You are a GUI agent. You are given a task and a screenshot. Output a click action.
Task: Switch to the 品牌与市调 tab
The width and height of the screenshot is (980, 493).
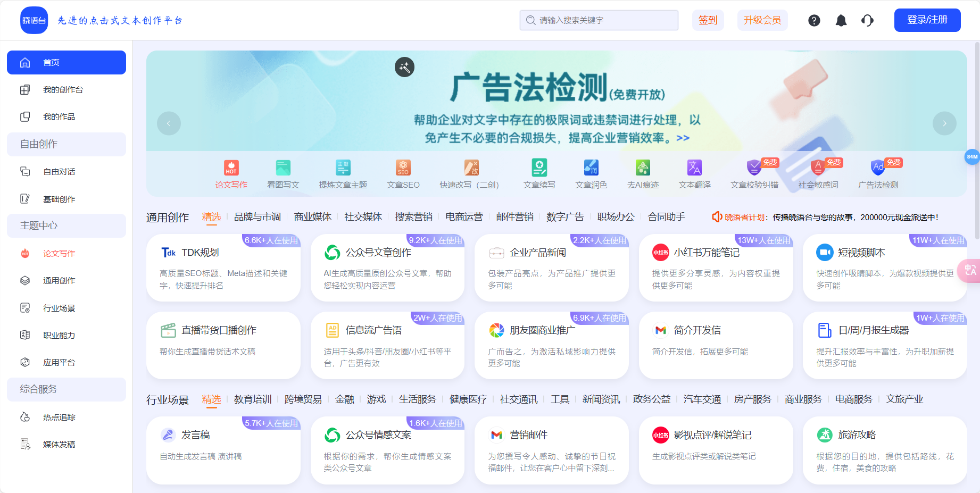click(258, 217)
